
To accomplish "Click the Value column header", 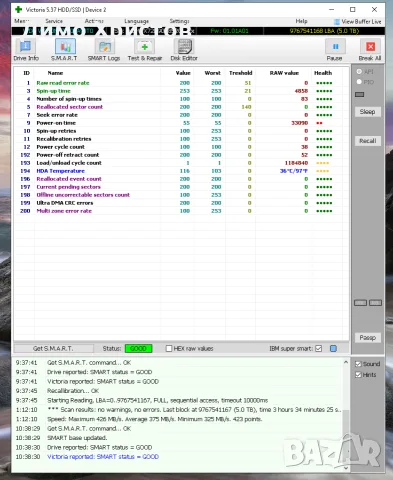I will [x=183, y=73].
